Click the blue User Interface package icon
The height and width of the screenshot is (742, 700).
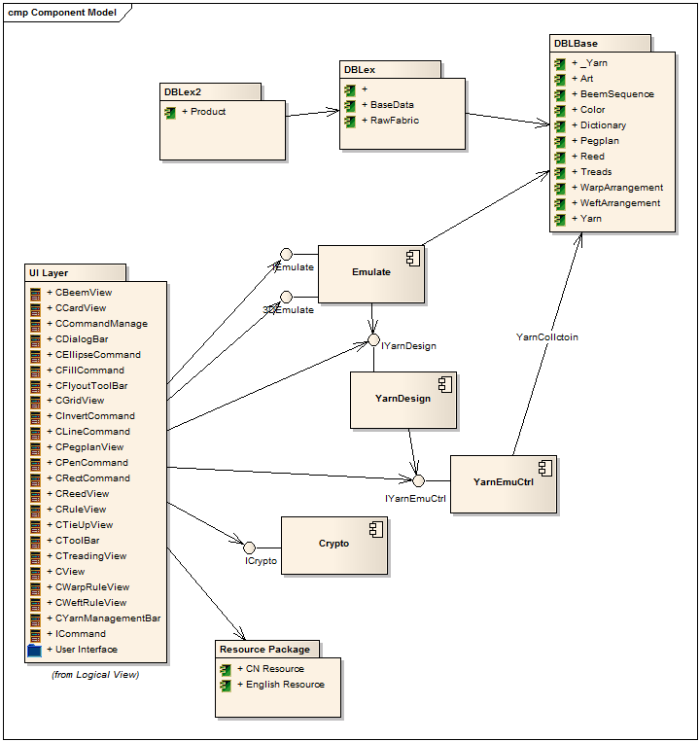(35, 650)
